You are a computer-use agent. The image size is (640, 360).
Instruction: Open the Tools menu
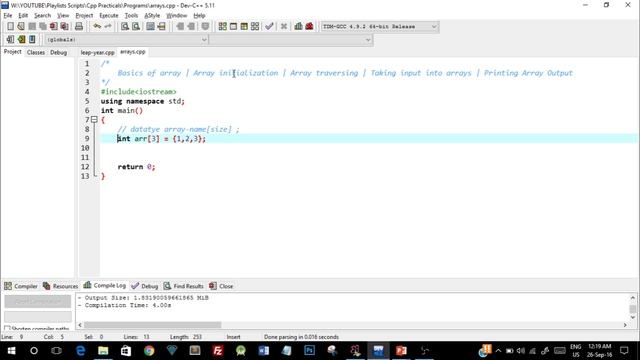coord(131,16)
